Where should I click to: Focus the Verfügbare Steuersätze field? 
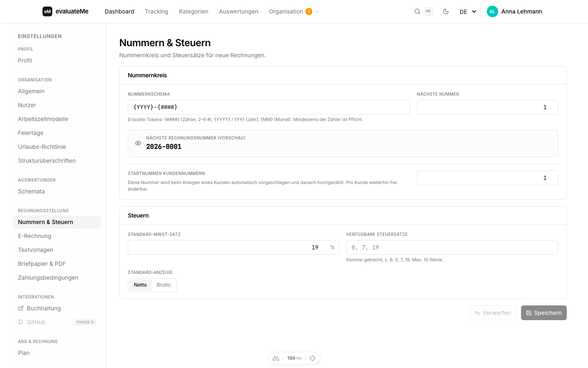pos(452,247)
